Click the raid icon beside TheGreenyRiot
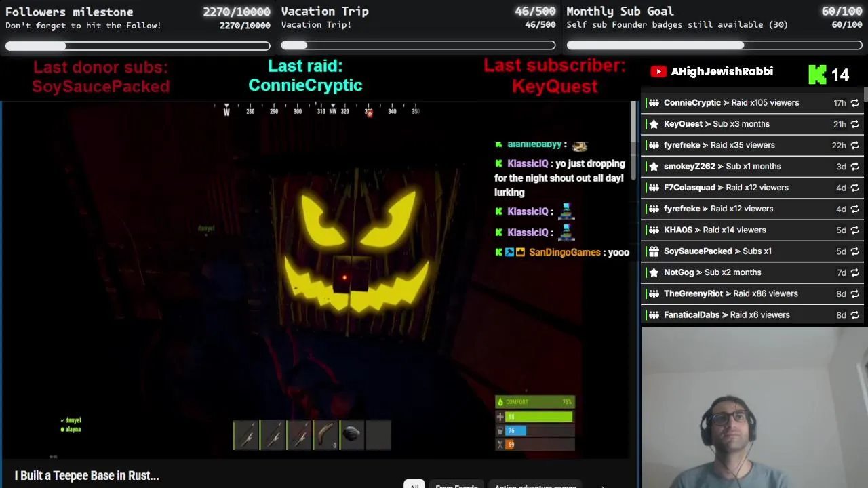This screenshot has width=868, height=488. point(654,293)
